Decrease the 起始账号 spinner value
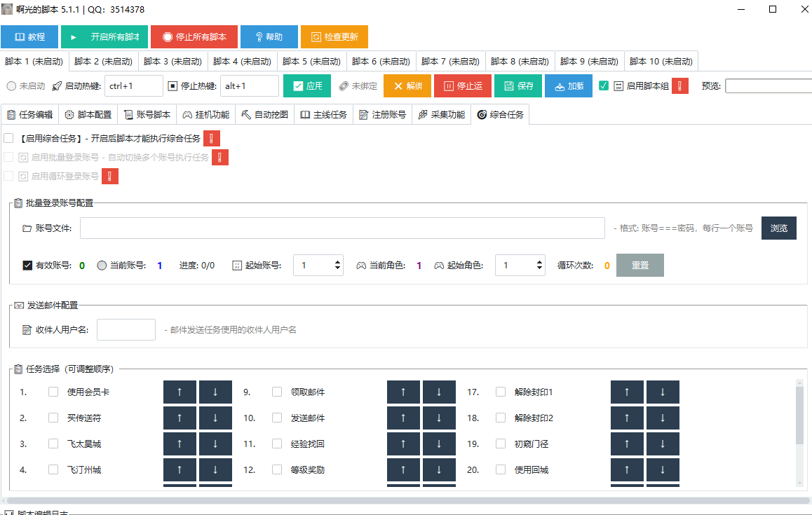The image size is (812, 515). tap(338, 268)
